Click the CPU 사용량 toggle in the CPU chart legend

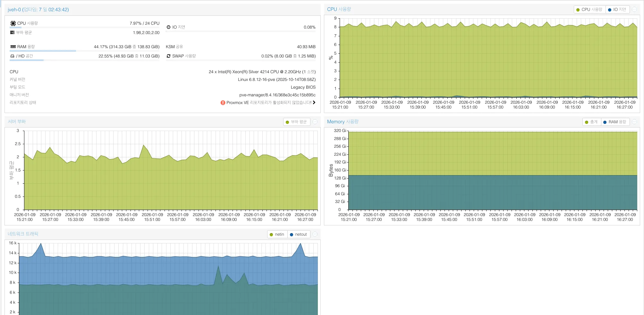tap(589, 10)
